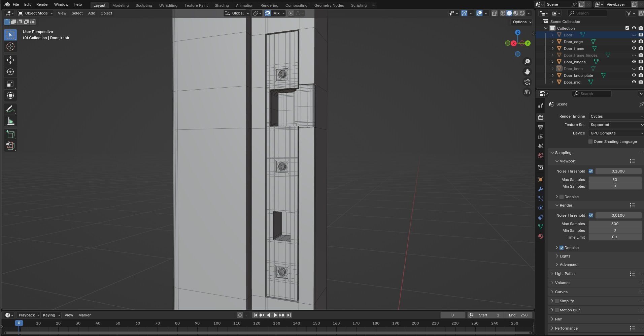
Task: Open the Device dropdown
Action: point(616,133)
